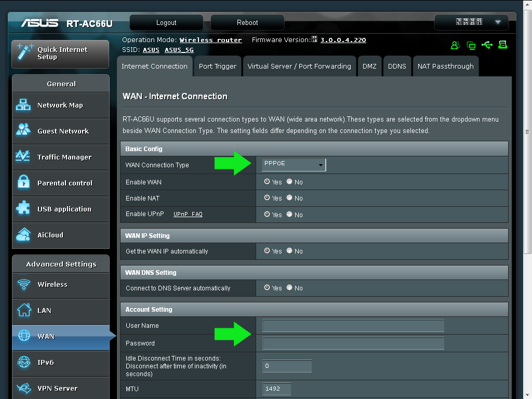532x399 pixels.
Task: Open the UPnP FAQ link
Action: pyautogui.click(x=188, y=214)
